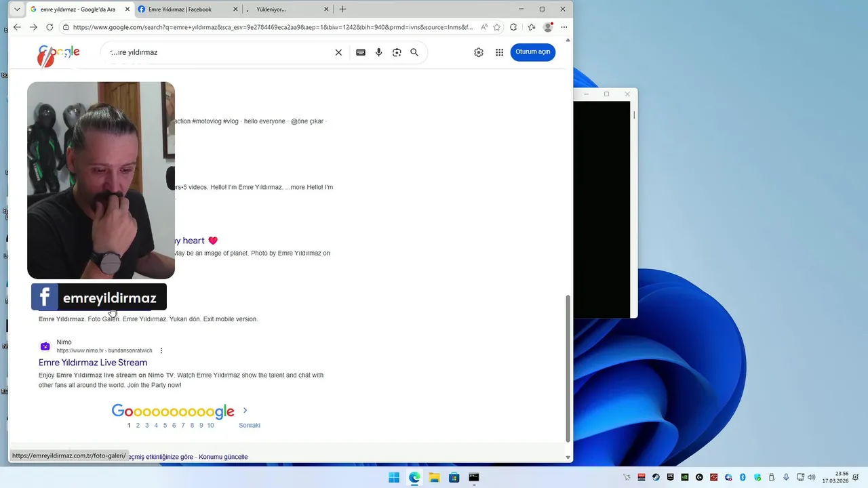Open the network tray icon

coord(800,477)
